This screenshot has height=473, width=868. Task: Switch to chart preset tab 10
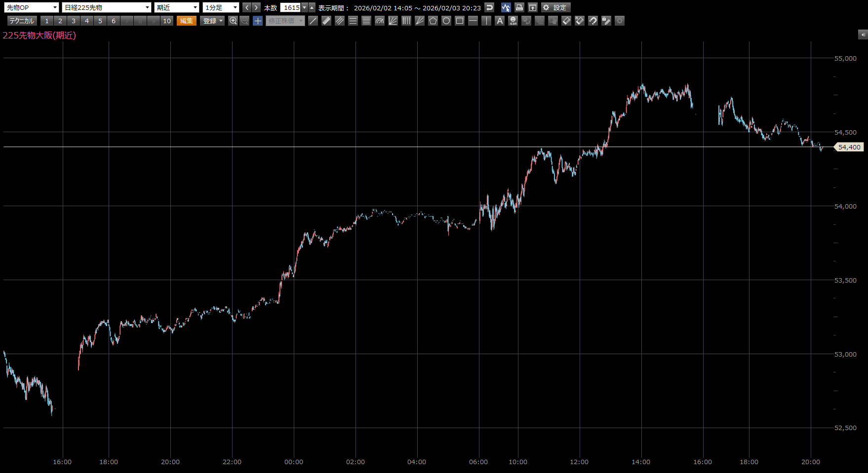pos(167,21)
